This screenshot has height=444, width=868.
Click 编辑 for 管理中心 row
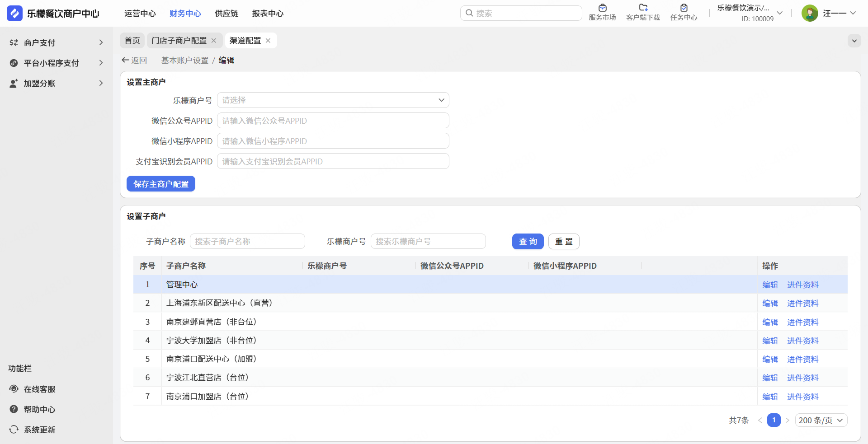770,285
